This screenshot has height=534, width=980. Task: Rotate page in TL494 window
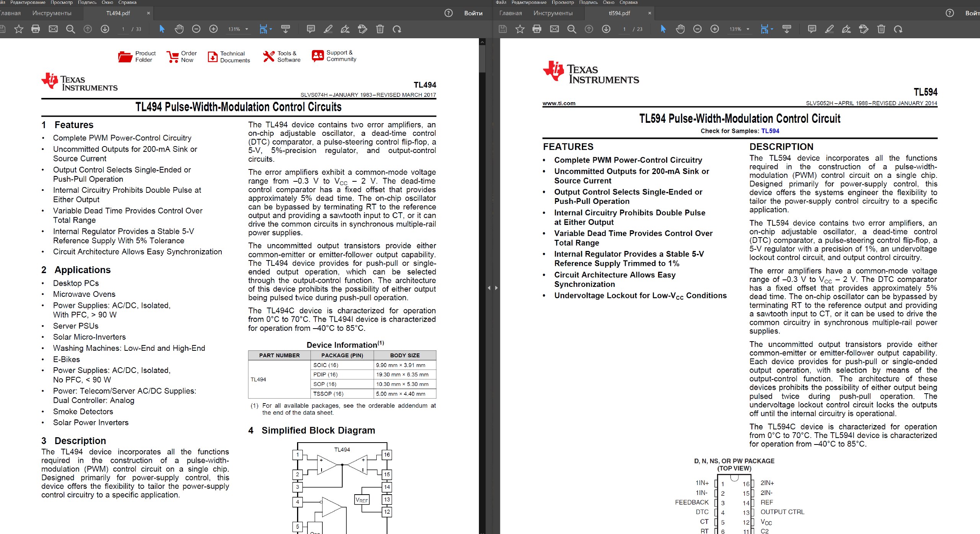click(397, 29)
